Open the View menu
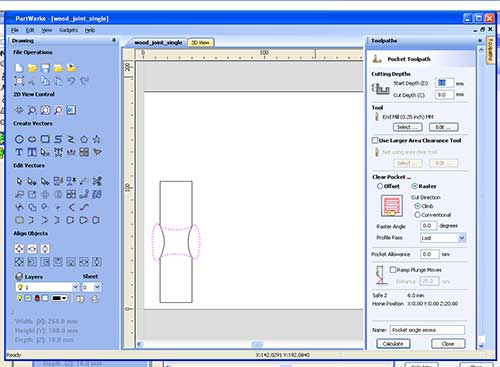The height and width of the screenshot is (367, 500). point(47,30)
